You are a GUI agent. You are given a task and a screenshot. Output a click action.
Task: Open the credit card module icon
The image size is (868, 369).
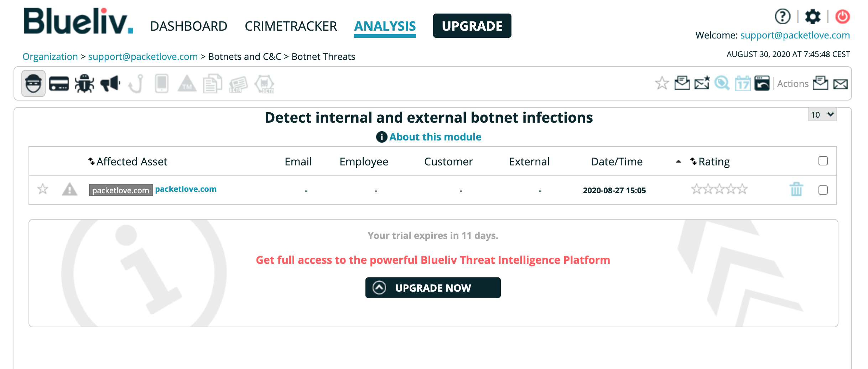click(59, 84)
